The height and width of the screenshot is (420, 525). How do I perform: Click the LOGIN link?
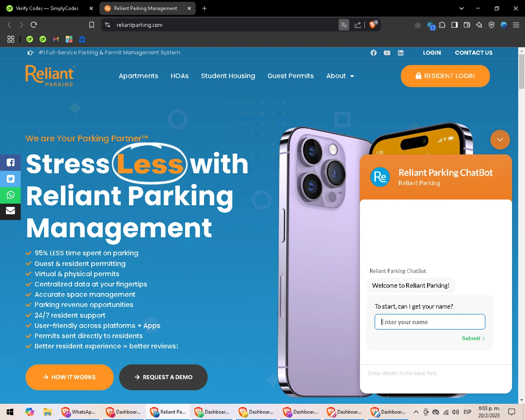pyautogui.click(x=432, y=53)
